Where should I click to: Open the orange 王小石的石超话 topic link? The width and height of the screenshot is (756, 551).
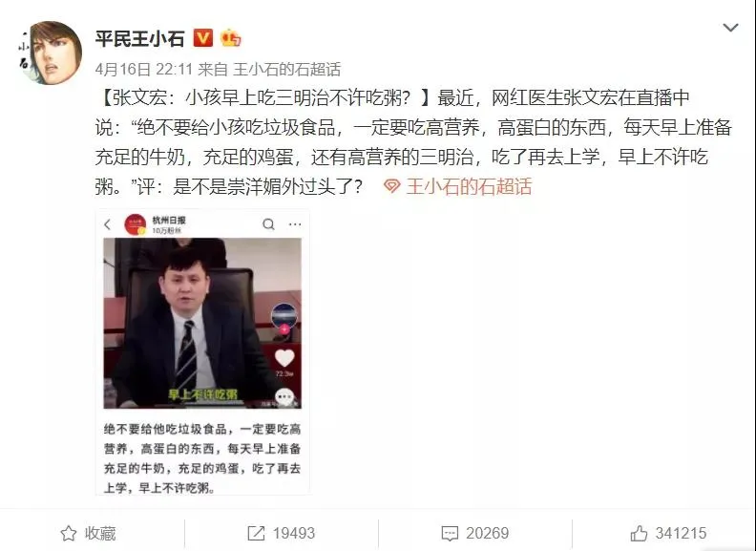tap(469, 186)
